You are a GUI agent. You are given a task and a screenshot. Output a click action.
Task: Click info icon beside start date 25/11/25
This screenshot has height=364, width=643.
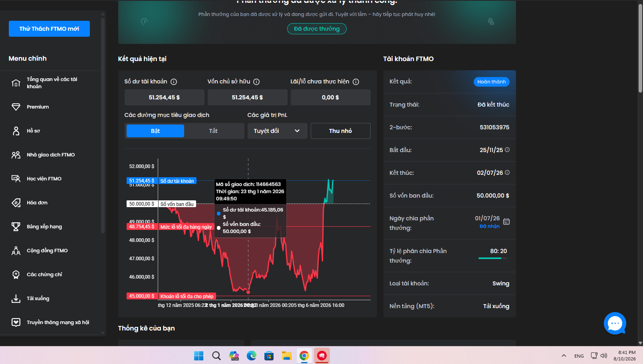507,150
